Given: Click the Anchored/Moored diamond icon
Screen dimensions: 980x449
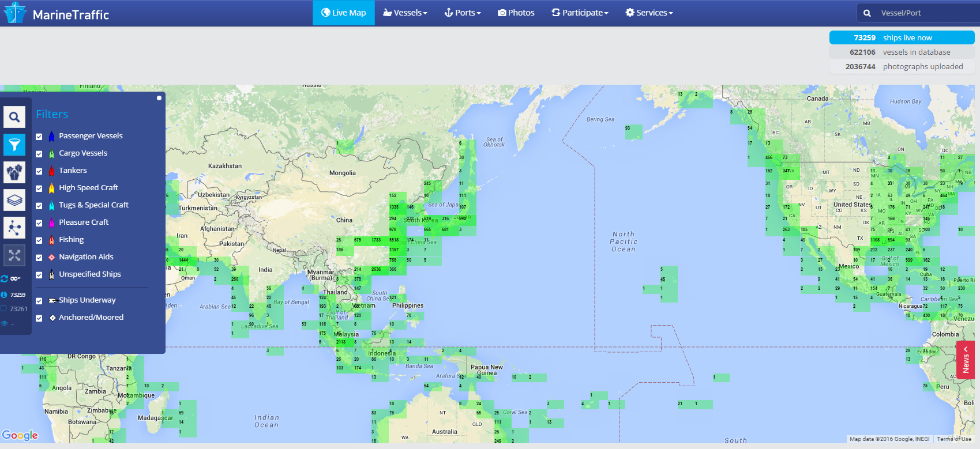Looking at the screenshot, I should coord(52,318).
